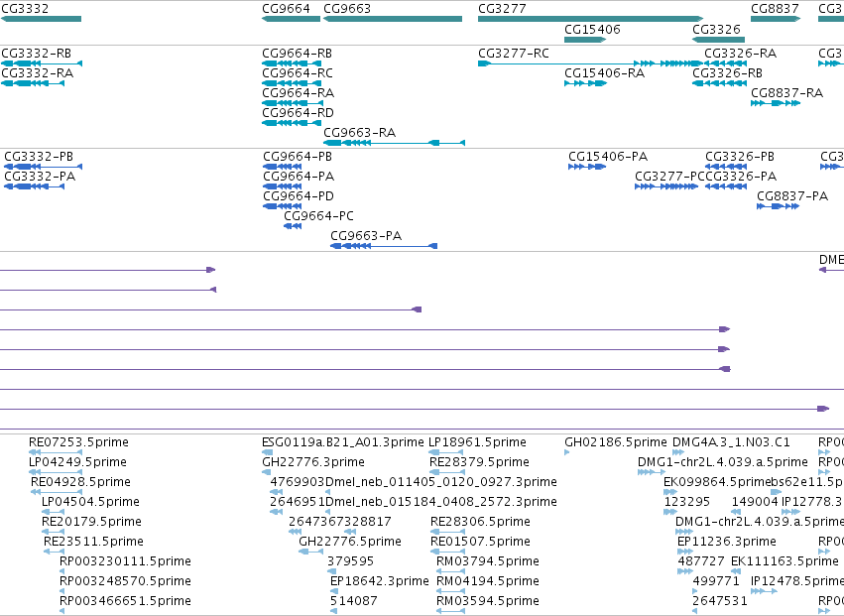
Task: Select EST label RE28306.5prime
Action: click(x=481, y=523)
